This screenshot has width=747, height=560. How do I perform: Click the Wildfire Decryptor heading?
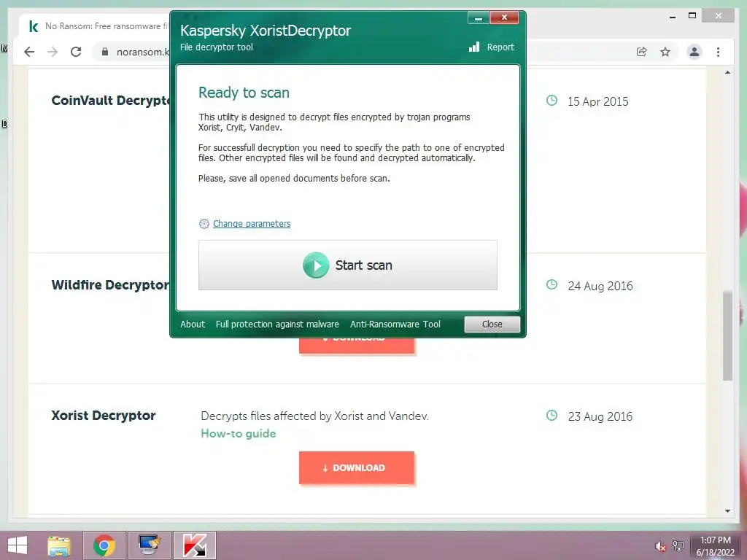(x=110, y=285)
